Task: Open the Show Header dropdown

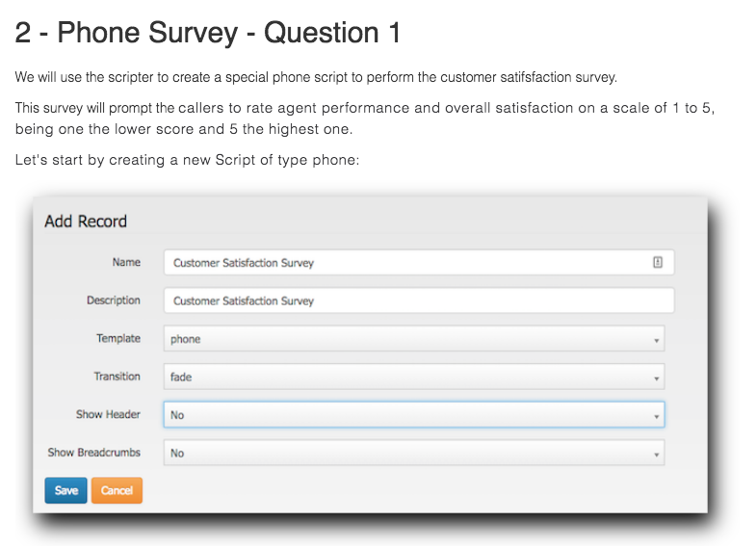Action: (414, 414)
